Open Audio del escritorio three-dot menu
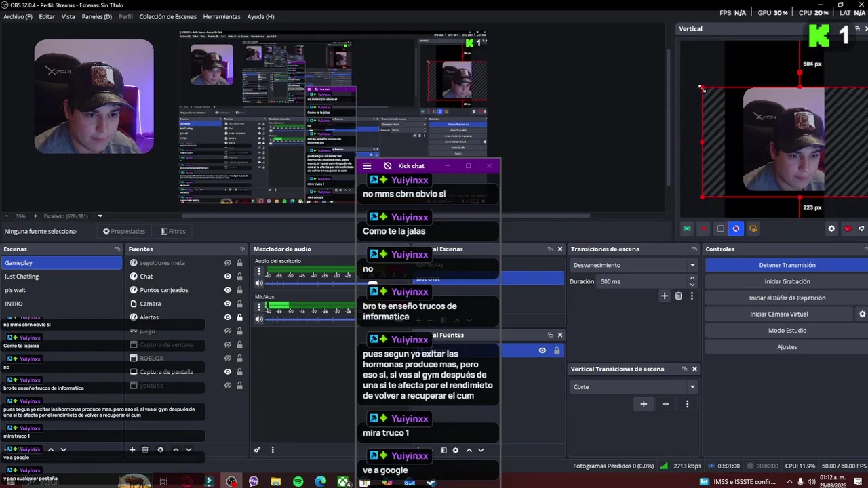This screenshot has height=488, width=868. click(x=258, y=270)
